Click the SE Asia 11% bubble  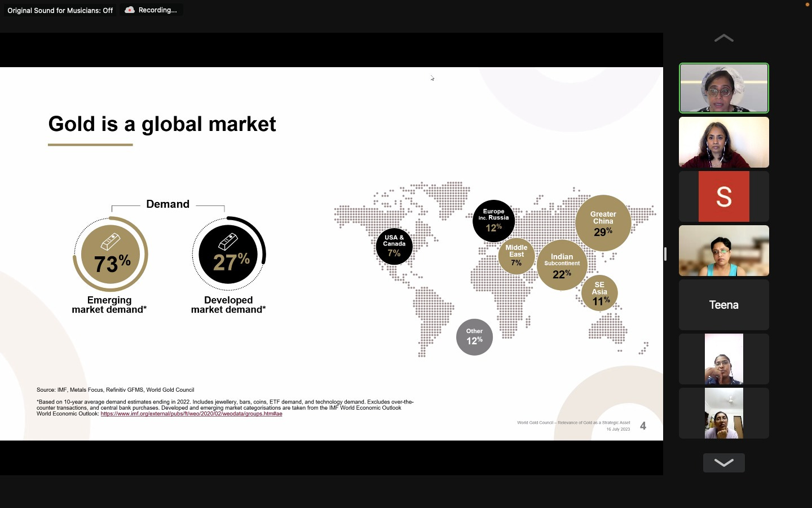point(599,293)
